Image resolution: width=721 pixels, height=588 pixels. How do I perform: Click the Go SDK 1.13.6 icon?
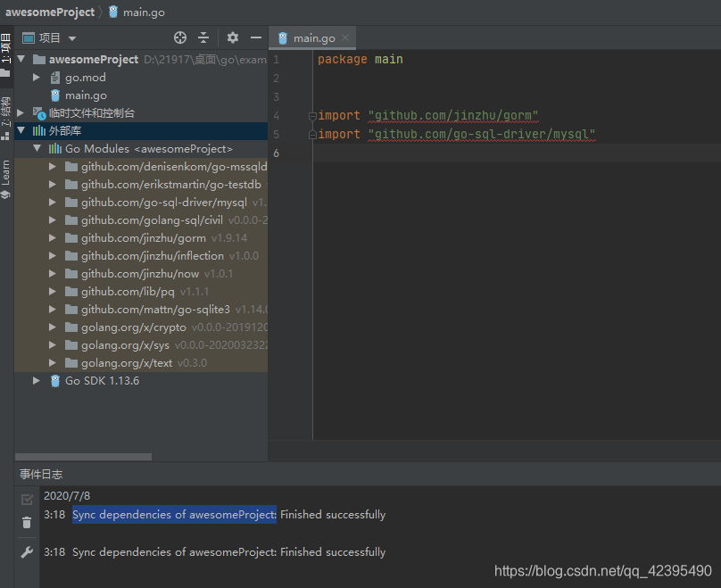(x=54, y=380)
